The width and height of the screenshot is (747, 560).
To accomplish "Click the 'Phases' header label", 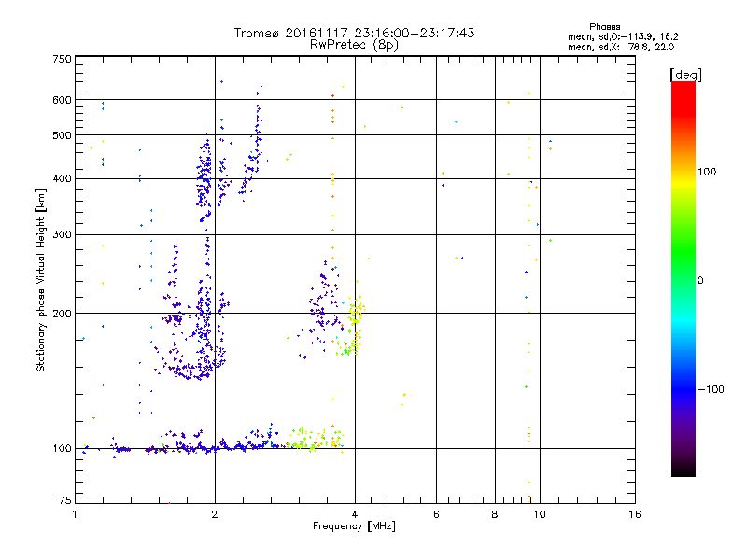I will tap(604, 27).
